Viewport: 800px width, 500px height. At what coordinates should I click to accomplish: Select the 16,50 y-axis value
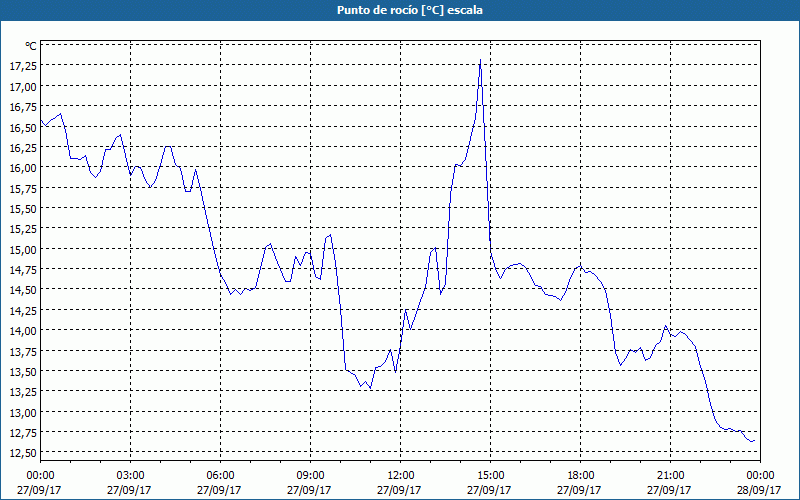point(23,128)
